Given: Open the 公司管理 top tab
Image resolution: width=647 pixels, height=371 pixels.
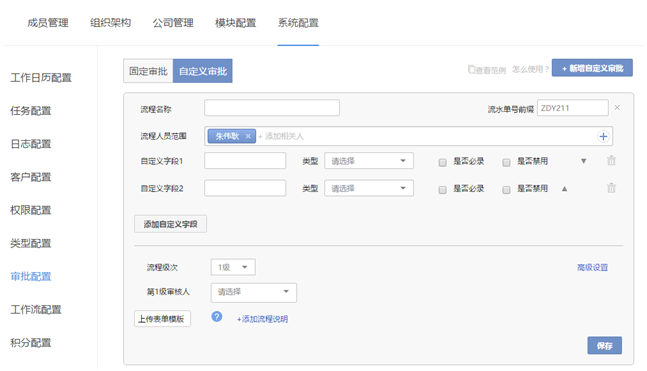Looking at the screenshot, I should pyautogui.click(x=173, y=23).
